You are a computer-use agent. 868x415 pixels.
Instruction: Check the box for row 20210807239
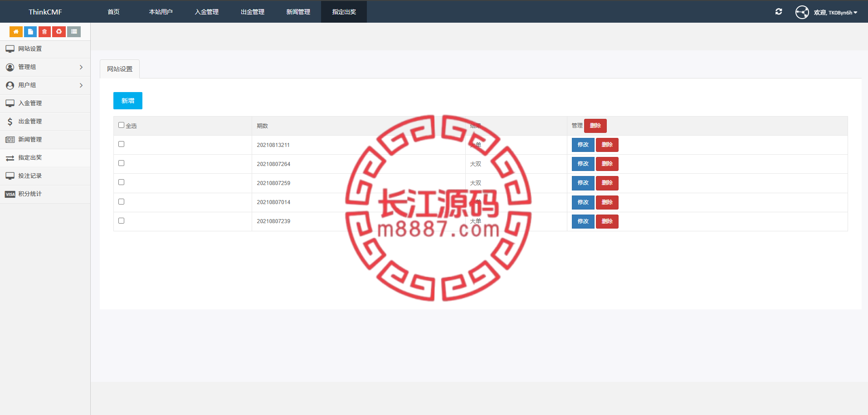tap(121, 221)
